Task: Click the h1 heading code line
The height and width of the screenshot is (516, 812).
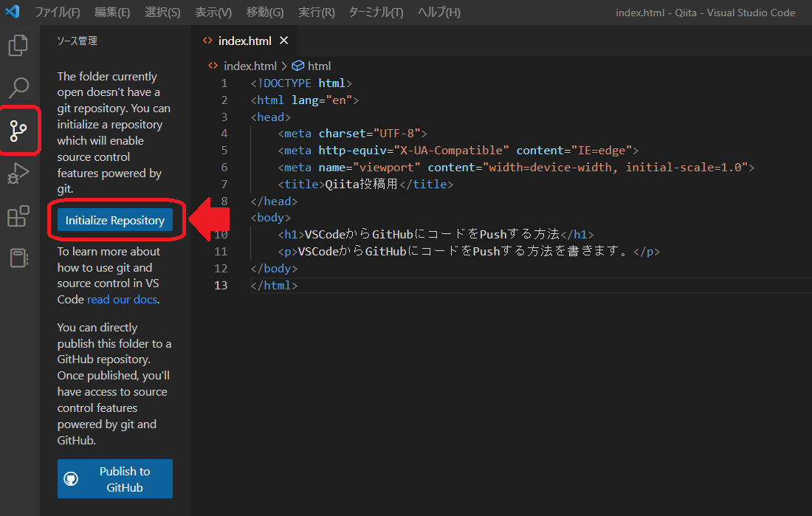Action: (436, 235)
